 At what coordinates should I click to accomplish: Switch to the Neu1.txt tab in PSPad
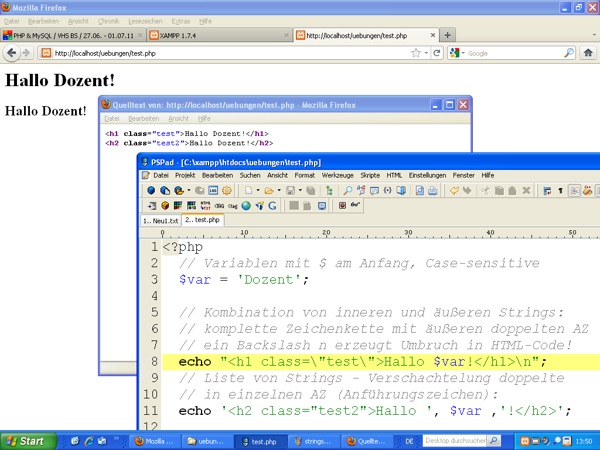159,220
